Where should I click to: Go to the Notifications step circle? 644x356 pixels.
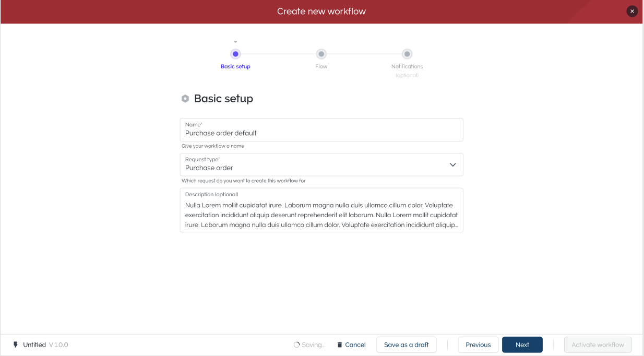407,54
